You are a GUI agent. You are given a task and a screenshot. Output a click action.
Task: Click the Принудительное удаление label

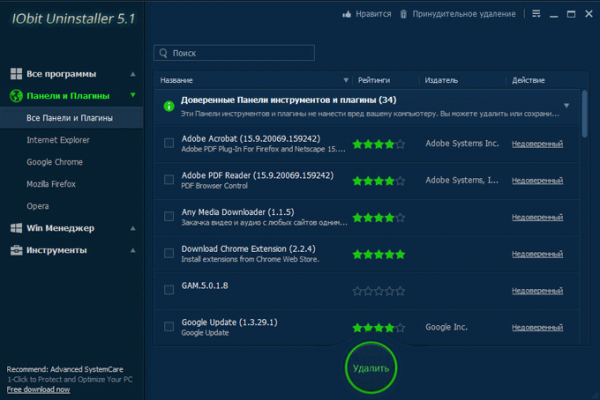(464, 14)
